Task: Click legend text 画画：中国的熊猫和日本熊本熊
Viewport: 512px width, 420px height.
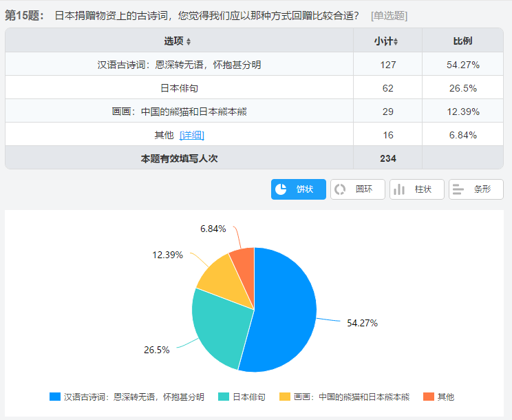Action: 352,397
